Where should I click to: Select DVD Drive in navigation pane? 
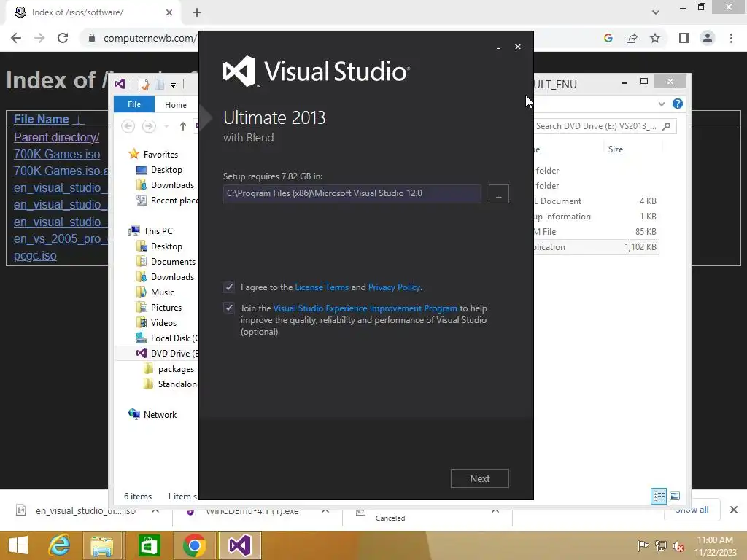pos(167,354)
